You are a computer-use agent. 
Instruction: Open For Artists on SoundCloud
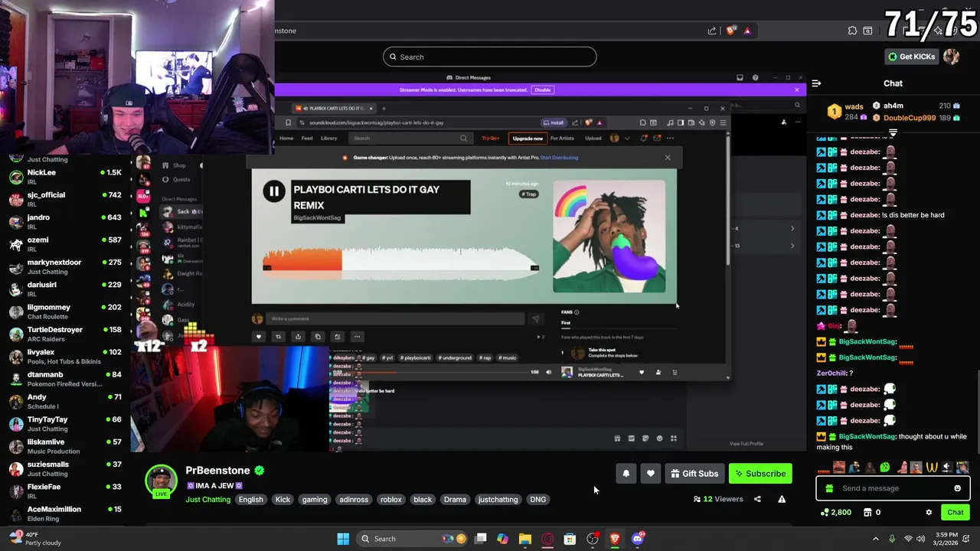[x=562, y=139]
